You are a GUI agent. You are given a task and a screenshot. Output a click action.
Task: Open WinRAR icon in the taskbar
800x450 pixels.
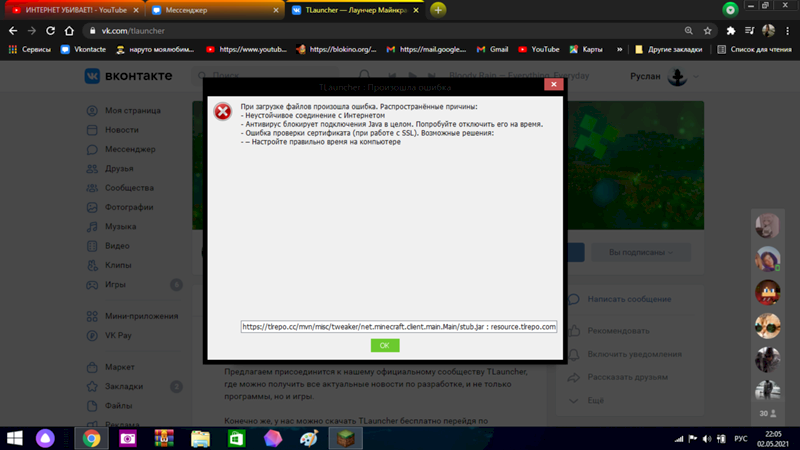[164, 438]
